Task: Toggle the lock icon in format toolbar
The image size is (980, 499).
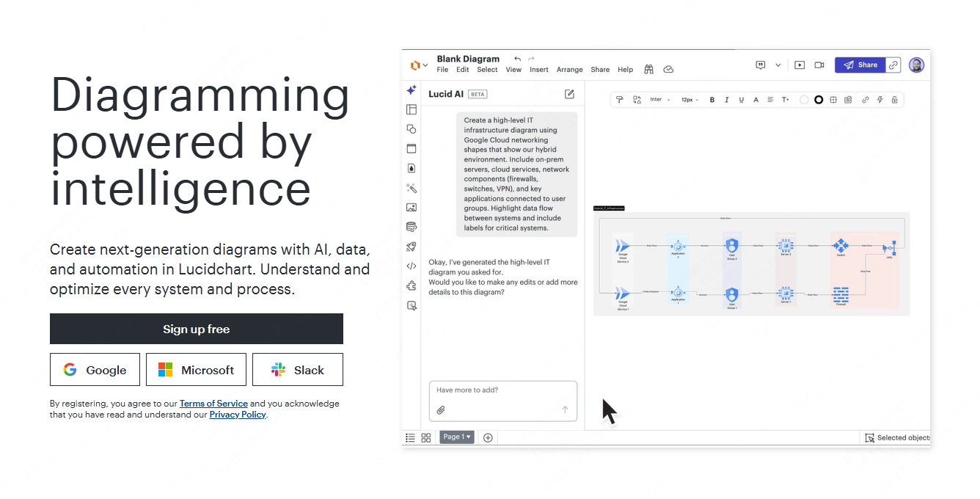Action: (x=894, y=100)
